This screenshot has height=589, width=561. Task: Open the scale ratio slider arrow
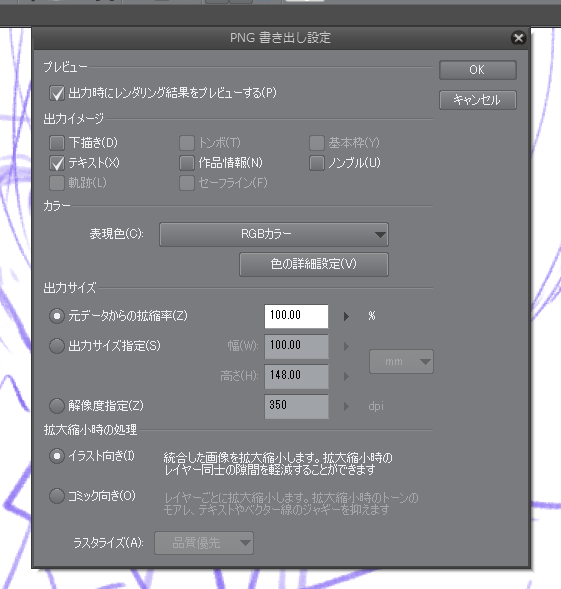coord(346,316)
